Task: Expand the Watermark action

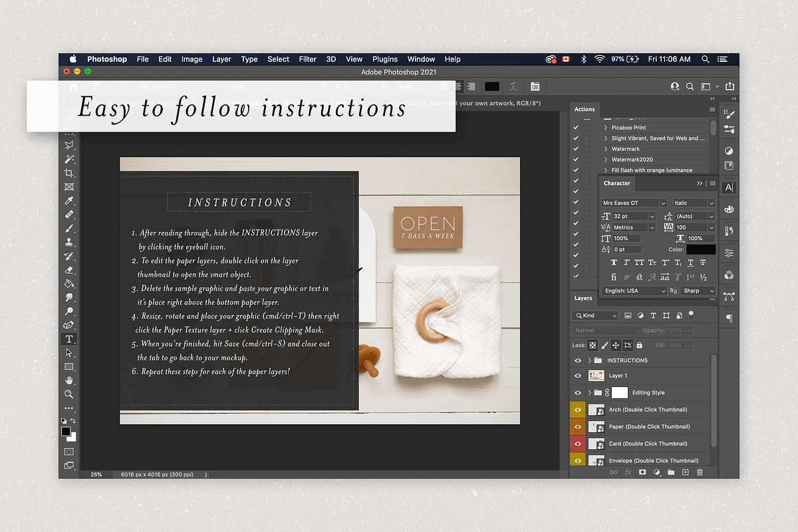Action: pos(605,149)
